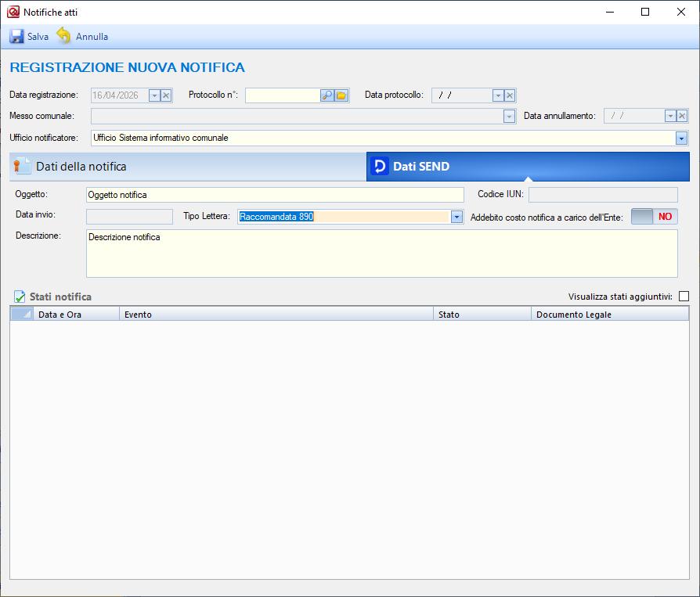Screen dimensions: 700x597
Task: Click into the Oggetto text field
Action: pyautogui.click(x=274, y=195)
